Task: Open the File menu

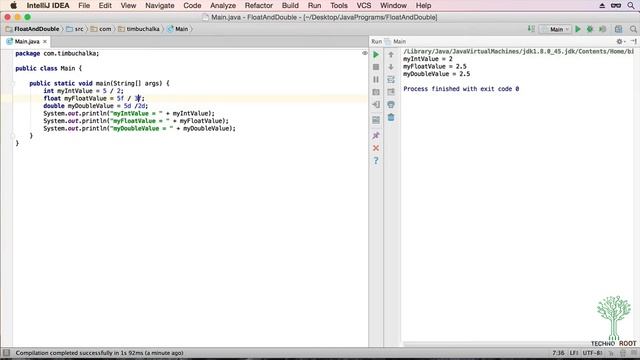Action: click(x=84, y=6)
